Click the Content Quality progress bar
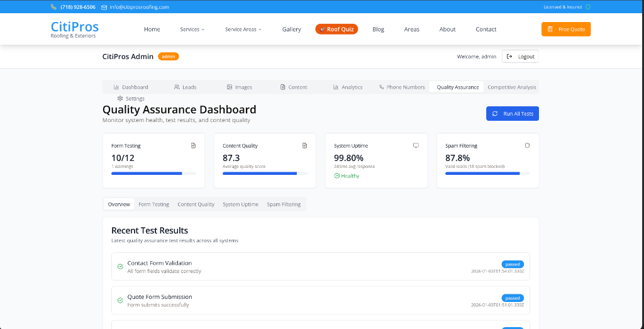The width and height of the screenshot is (644, 329). (265, 174)
